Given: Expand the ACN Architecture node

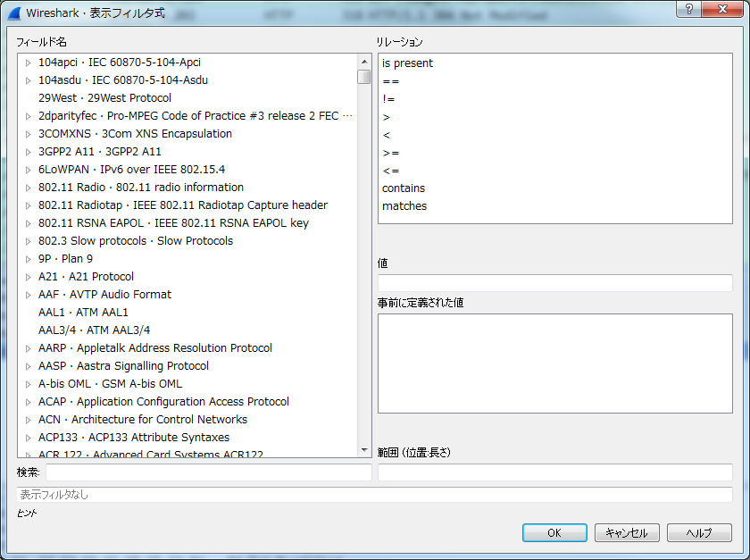Looking at the screenshot, I should pos(29,420).
